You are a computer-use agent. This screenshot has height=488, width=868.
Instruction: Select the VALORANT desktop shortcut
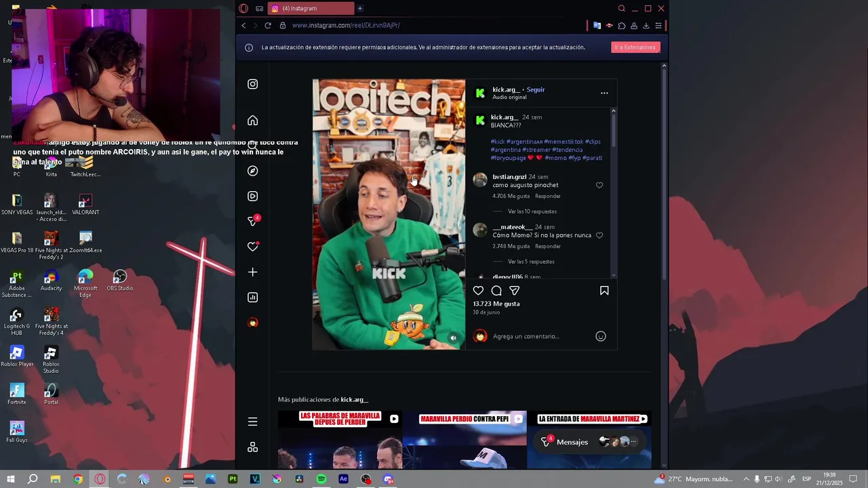click(x=85, y=205)
